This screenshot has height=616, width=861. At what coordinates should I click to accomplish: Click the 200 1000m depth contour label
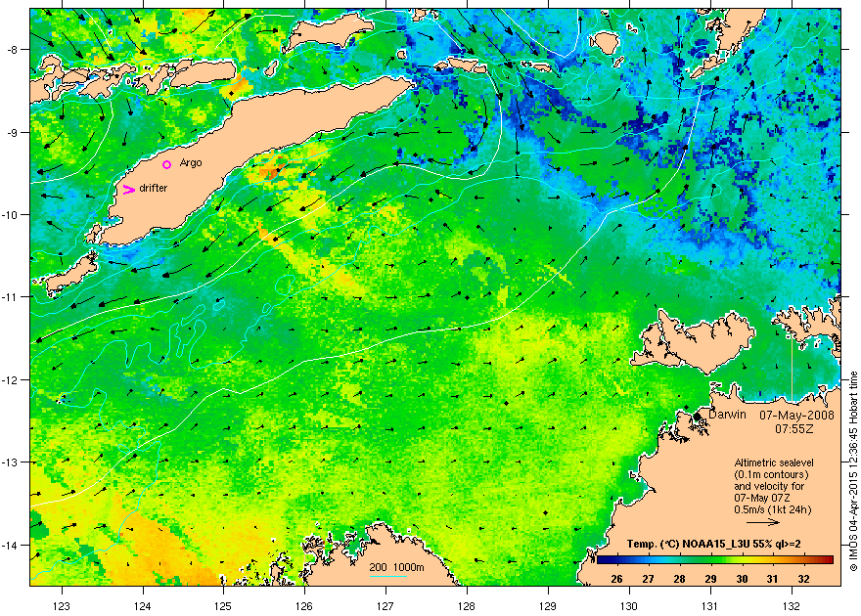396,567
